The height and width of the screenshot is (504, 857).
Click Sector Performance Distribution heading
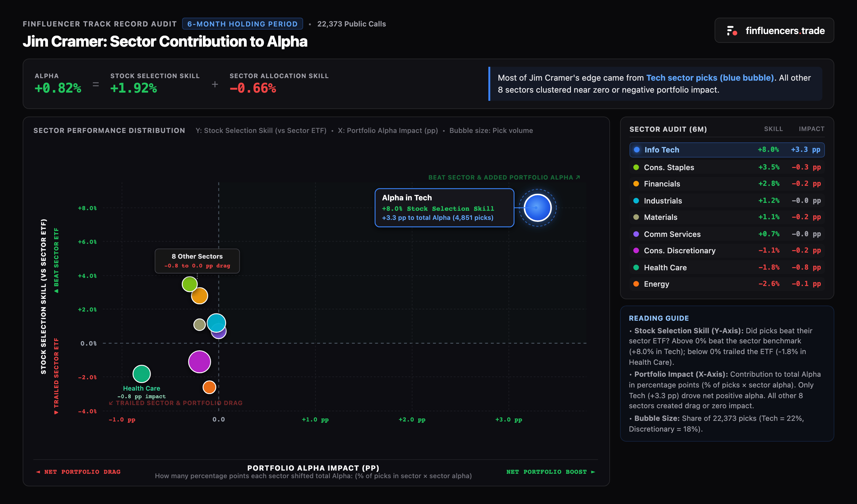pos(109,130)
